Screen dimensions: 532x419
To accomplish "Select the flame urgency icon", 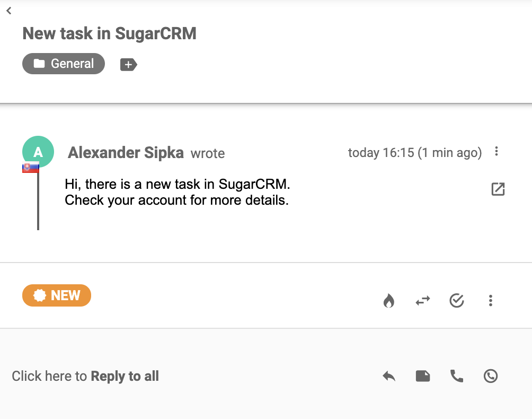I will coord(389,301).
